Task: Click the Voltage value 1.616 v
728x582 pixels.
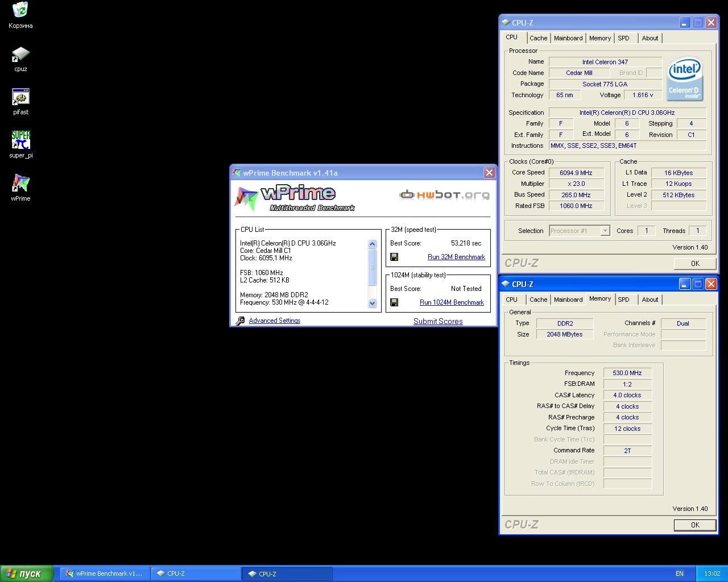Action: (643, 95)
